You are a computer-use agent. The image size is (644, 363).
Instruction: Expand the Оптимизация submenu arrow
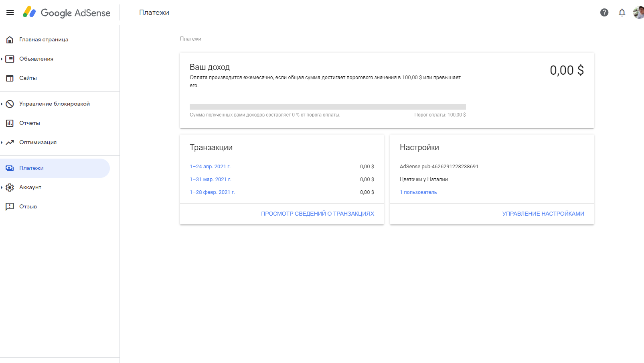coord(2,143)
